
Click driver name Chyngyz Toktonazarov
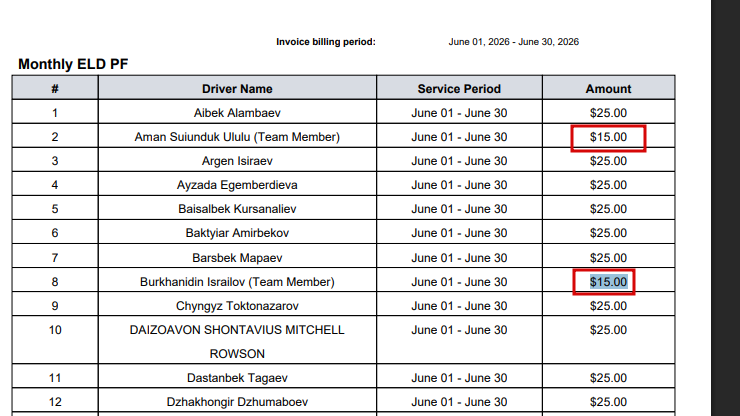(237, 306)
